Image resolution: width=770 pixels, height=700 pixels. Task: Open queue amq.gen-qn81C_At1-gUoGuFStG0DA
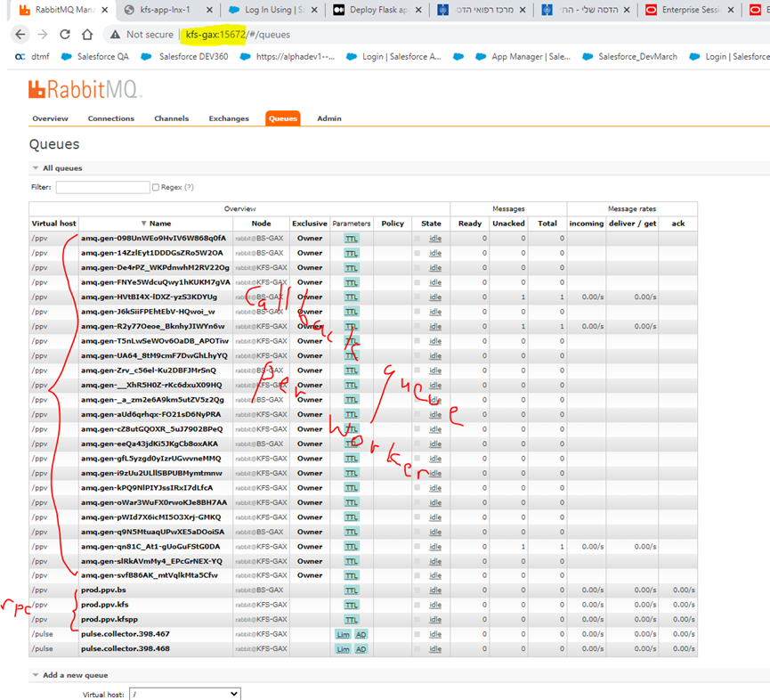(x=150, y=547)
